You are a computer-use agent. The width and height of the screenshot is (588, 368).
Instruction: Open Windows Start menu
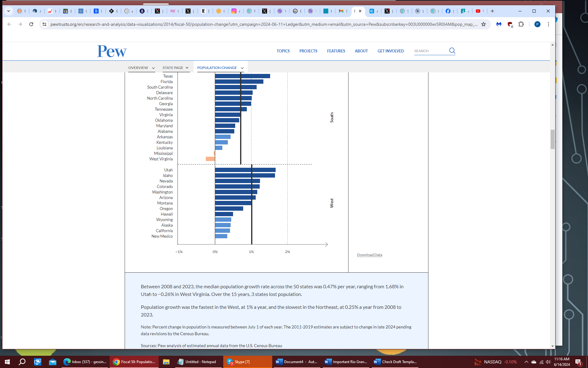click(x=7, y=362)
